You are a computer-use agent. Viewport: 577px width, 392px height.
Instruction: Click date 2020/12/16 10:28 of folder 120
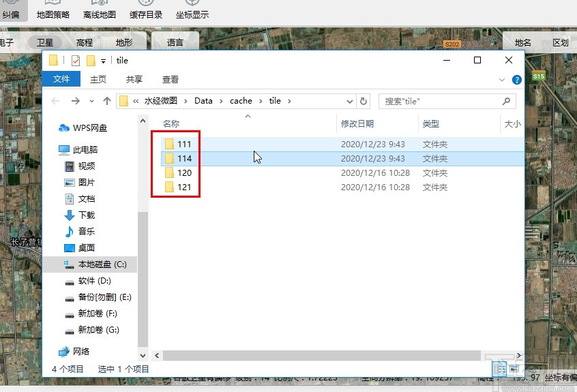375,173
